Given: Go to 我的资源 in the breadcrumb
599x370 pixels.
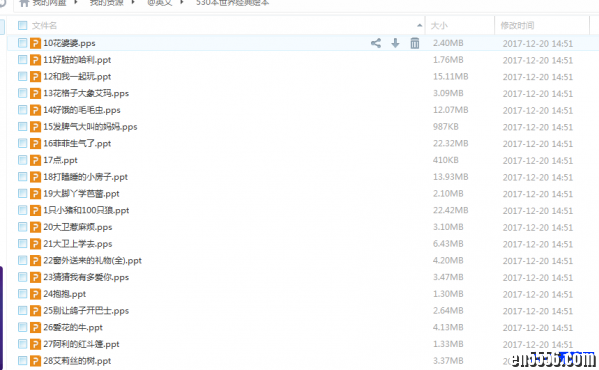Looking at the screenshot, I should click(107, 3).
